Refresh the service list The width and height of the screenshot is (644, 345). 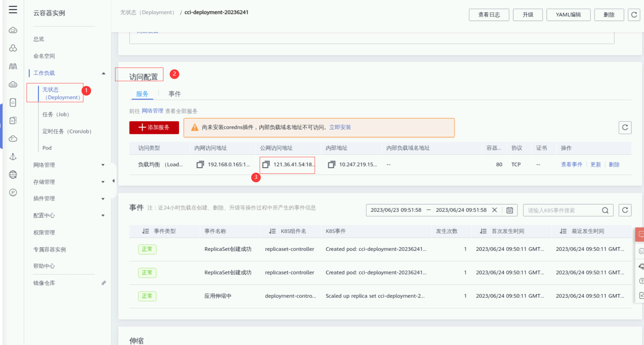(625, 128)
